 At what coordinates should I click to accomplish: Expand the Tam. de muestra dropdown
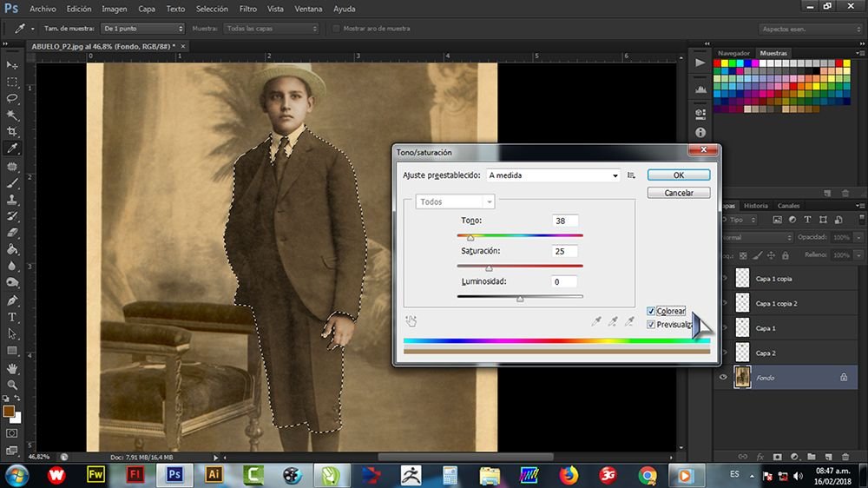pyautogui.click(x=143, y=29)
